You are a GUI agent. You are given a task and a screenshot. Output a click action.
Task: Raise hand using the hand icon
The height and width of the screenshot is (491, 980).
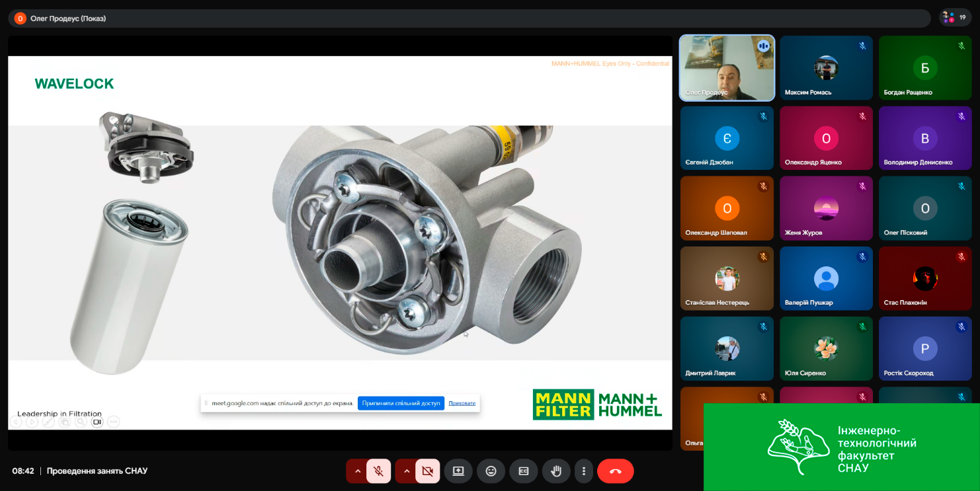click(556, 471)
